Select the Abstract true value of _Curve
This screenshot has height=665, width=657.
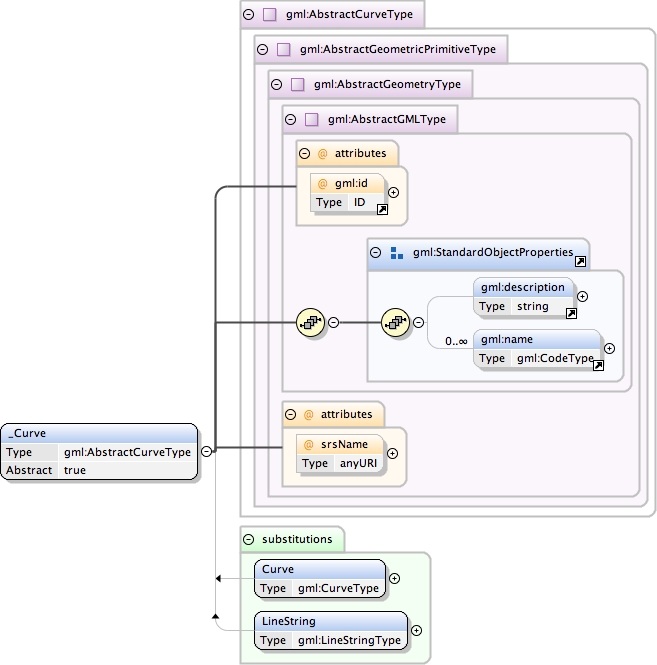pos(75,470)
